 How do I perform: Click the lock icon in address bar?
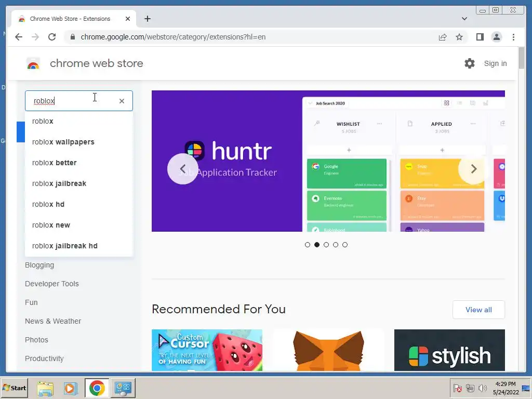(x=73, y=37)
